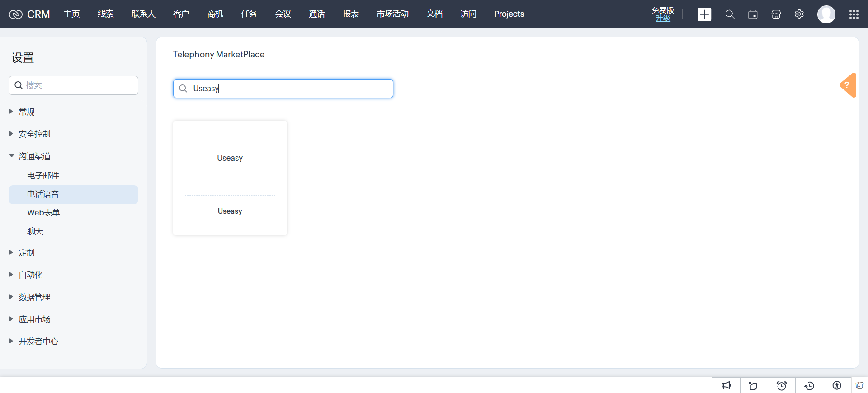Open the settings gear icon

(799, 14)
